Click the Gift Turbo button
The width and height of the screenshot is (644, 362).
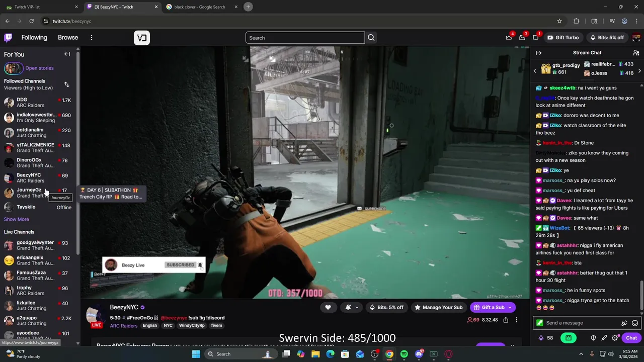[x=562, y=38]
